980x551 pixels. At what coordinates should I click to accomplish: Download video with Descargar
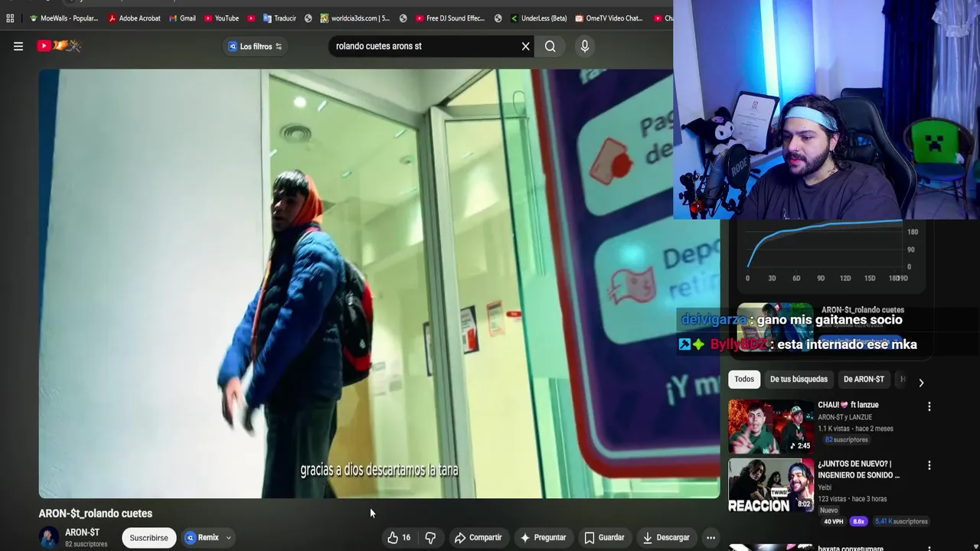coord(666,538)
